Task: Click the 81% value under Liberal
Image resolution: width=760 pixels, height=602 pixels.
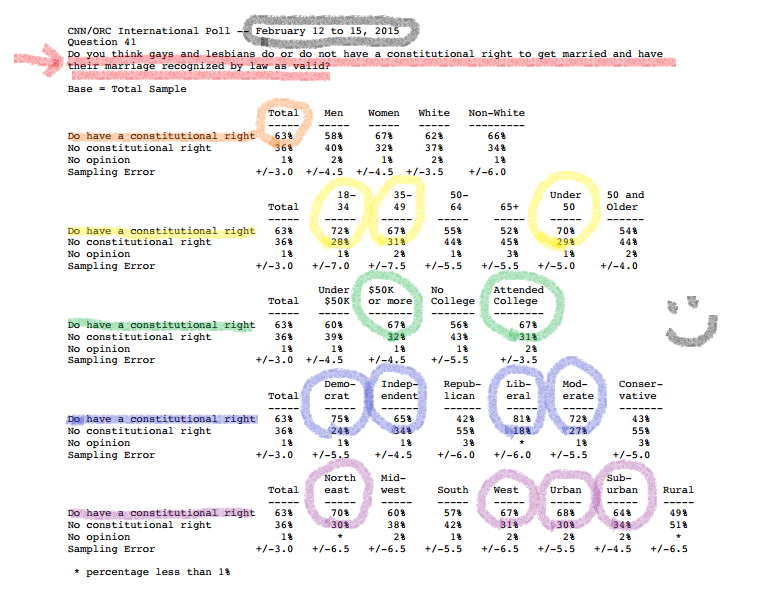Action: click(x=522, y=419)
